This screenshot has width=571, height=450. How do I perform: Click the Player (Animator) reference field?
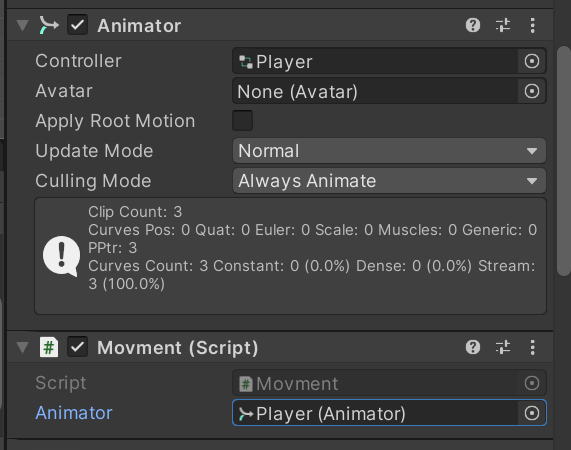375,413
